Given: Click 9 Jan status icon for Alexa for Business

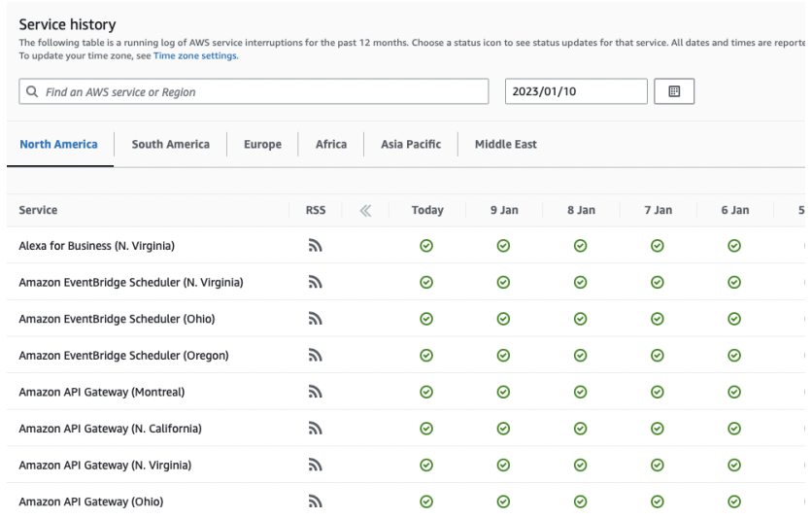Looking at the screenshot, I should (x=503, y=246).
